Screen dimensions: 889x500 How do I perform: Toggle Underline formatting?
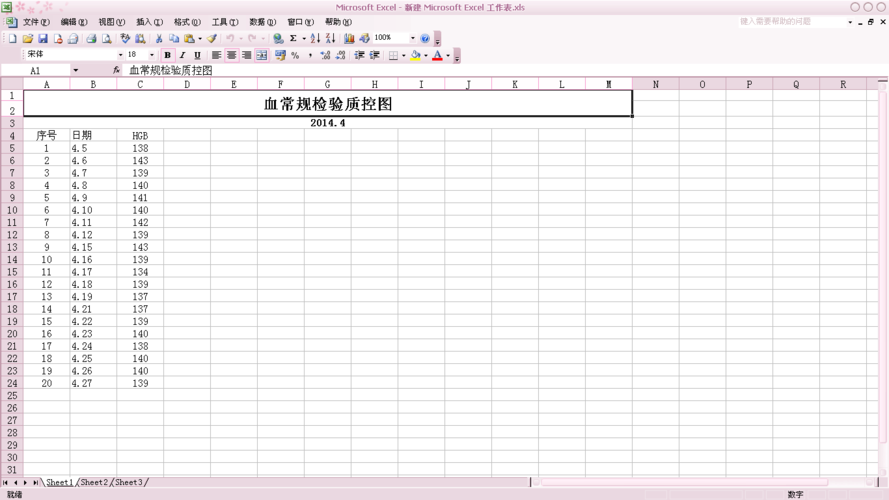tap(197, 55)
